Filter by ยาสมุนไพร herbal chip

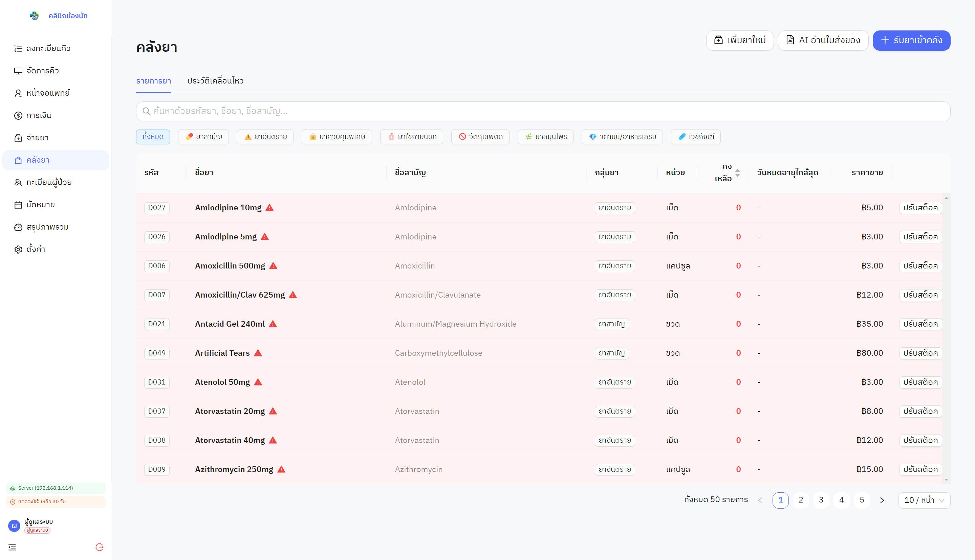[x=545, y=137]
